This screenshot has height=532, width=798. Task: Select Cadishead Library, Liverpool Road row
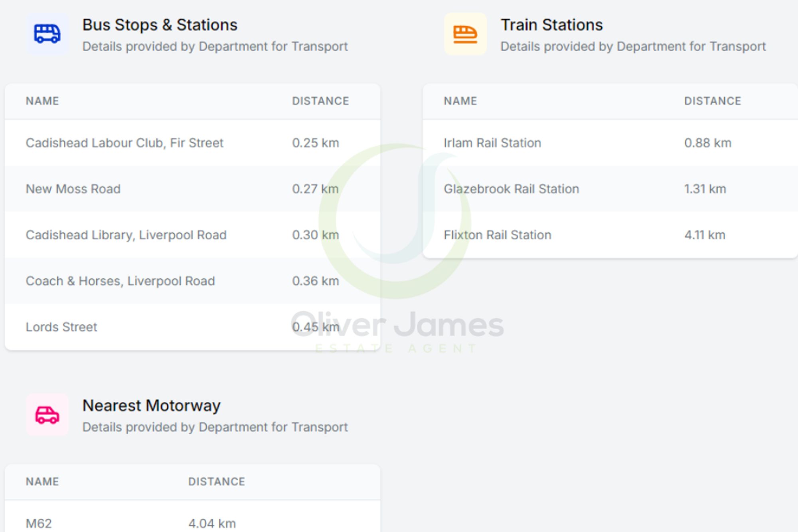[126, 235]
